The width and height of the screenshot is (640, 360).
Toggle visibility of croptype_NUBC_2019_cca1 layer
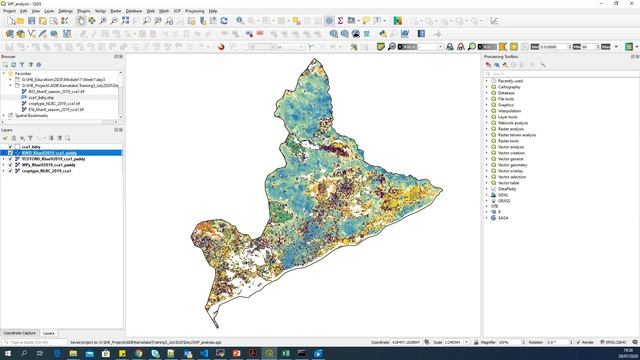click(x=10, y=171)
